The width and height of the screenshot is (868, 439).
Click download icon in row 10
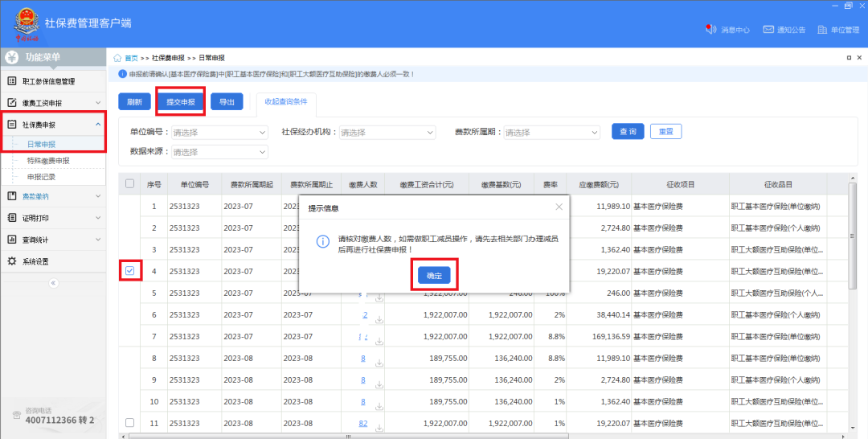(379, 406)
